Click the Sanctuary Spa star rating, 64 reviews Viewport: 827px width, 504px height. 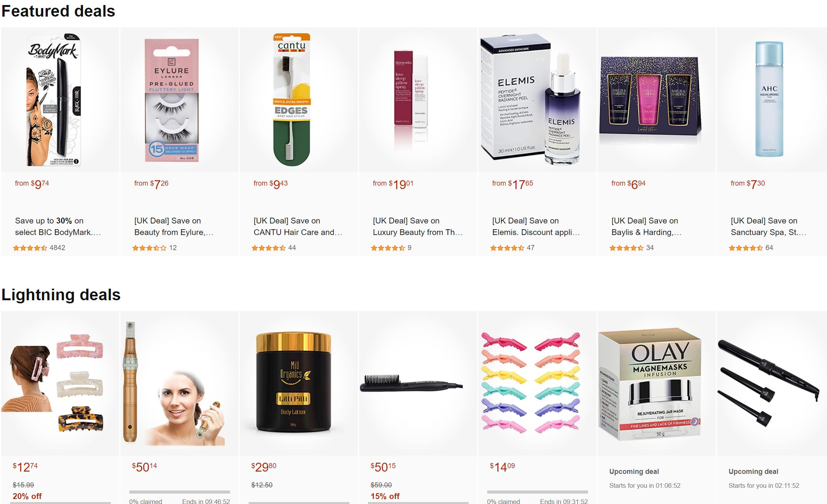pos(751,248)
